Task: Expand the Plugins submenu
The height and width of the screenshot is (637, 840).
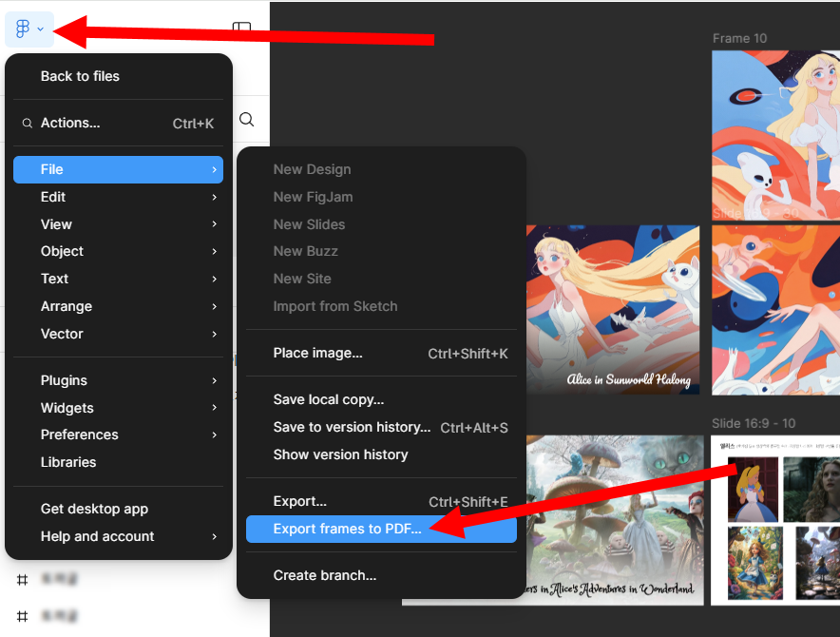Action: [118, 380]
